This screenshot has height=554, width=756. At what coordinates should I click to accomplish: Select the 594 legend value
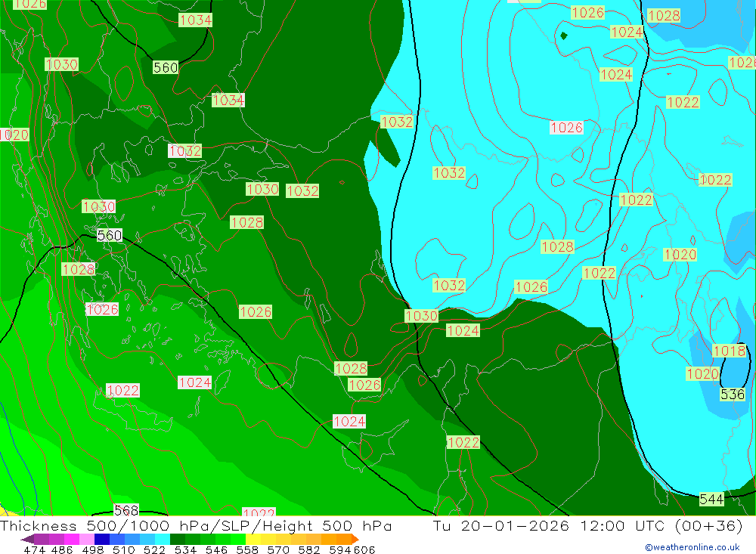(x=340, y=549)
